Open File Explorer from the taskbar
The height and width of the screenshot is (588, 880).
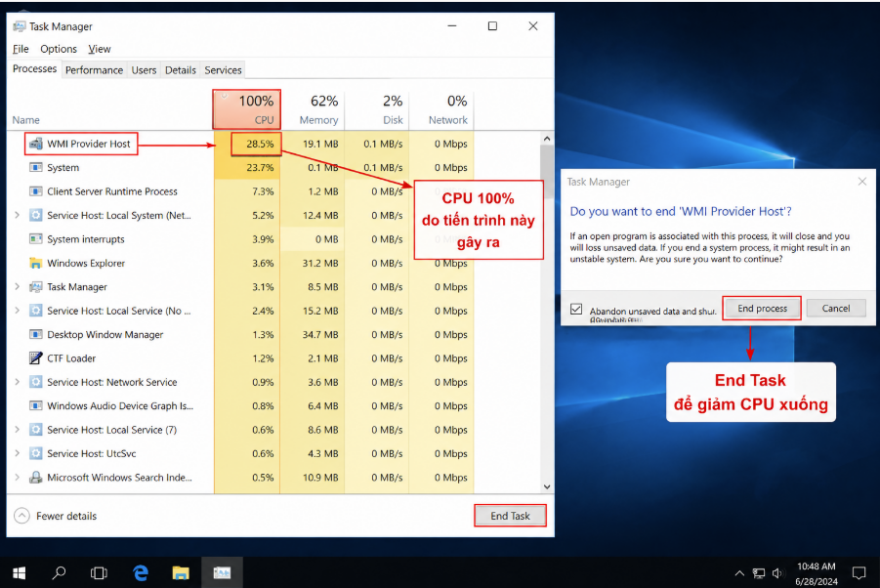point(181,572)
